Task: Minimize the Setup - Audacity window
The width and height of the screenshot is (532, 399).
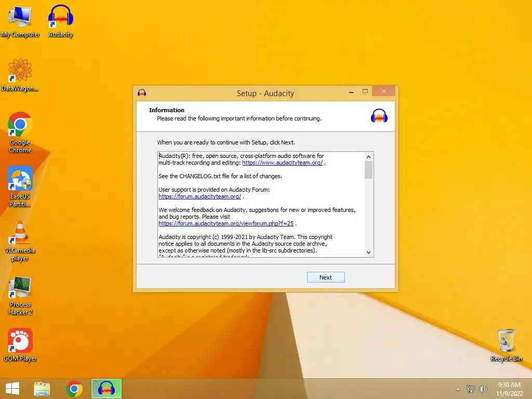Action: pyautogui.click(x=351, y=91)
